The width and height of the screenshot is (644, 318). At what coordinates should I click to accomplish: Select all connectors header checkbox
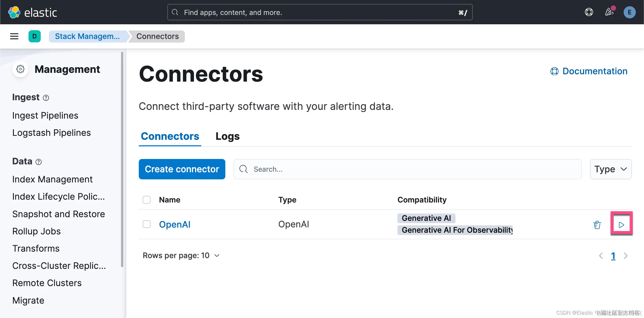click(x=146, y=200)
